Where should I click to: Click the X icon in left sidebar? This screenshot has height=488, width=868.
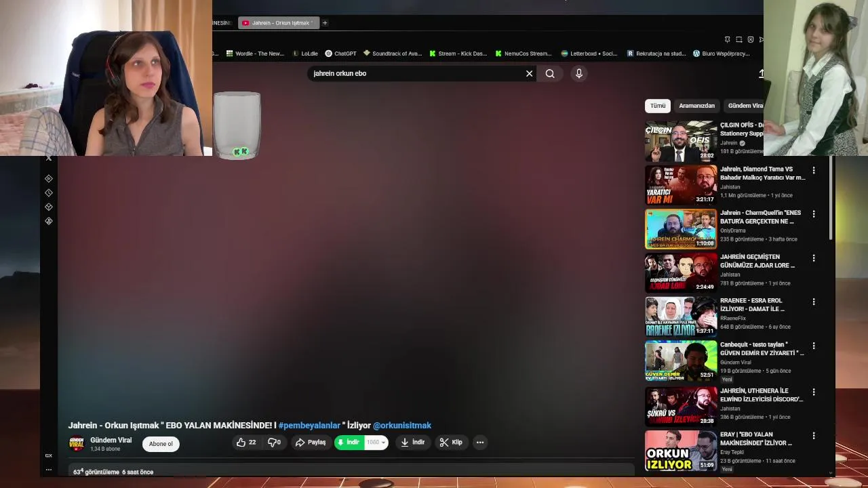pos(49,158)
